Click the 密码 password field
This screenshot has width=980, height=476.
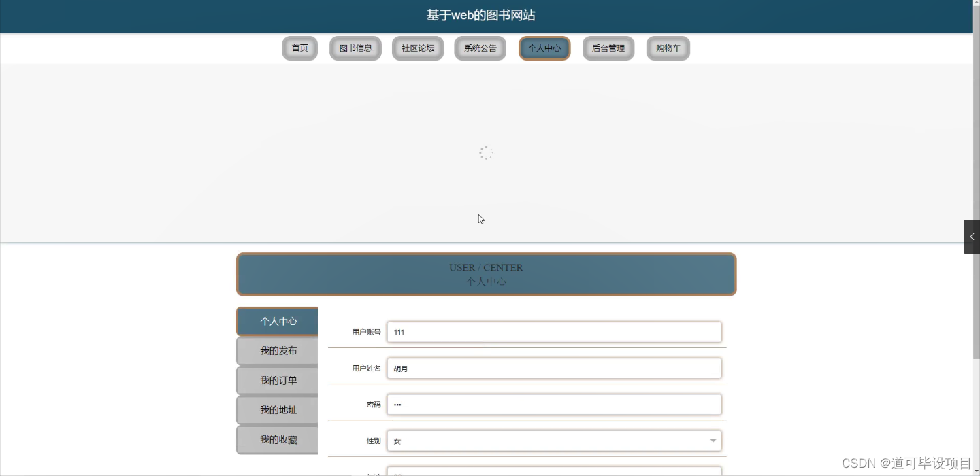click(x=554, y=404)
